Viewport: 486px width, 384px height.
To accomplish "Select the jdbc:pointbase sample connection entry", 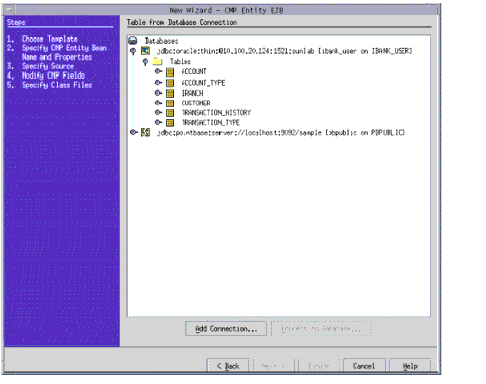I will coord(281,133).
